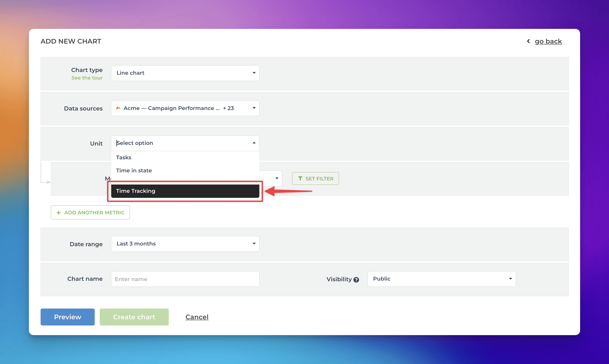The image size is (609, 364).
Task: Open partially hidden metric dropdown arrow
Action: click(277, 178)
